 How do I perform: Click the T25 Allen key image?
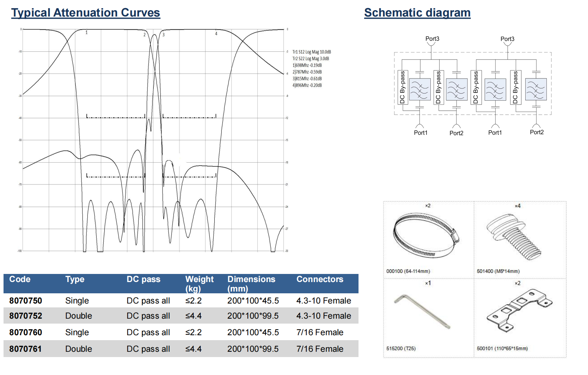pyautogui.click(x=422, y=312)
